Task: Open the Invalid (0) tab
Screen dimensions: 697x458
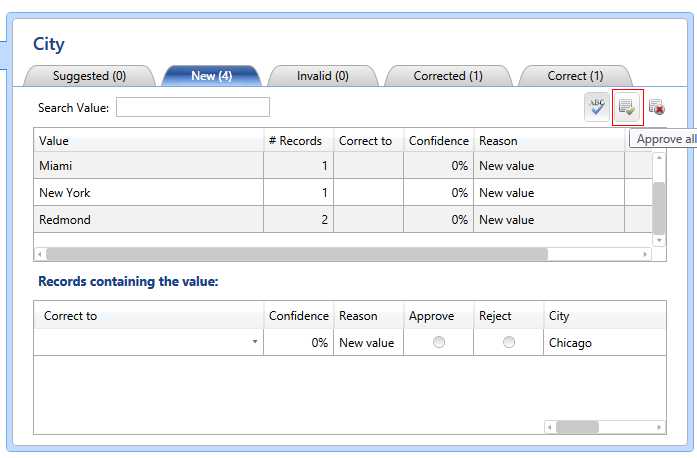Action: pyautogui.click(x=323, y=76)
